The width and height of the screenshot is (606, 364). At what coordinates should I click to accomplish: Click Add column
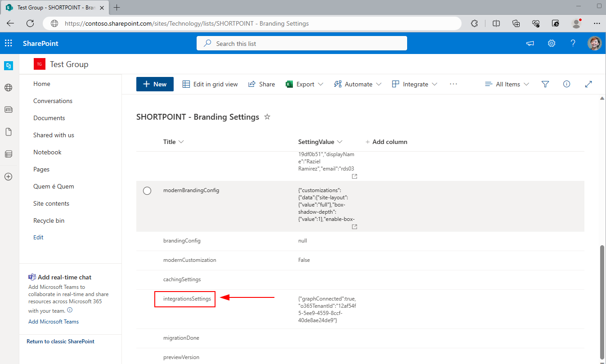tap(386, 142)
